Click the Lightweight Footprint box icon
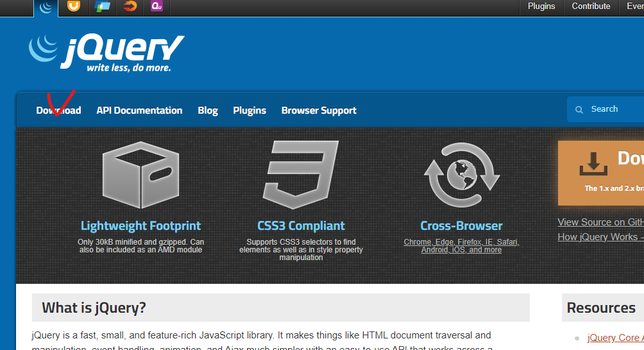This screenshot has height=350, width=644. [141, 175]
